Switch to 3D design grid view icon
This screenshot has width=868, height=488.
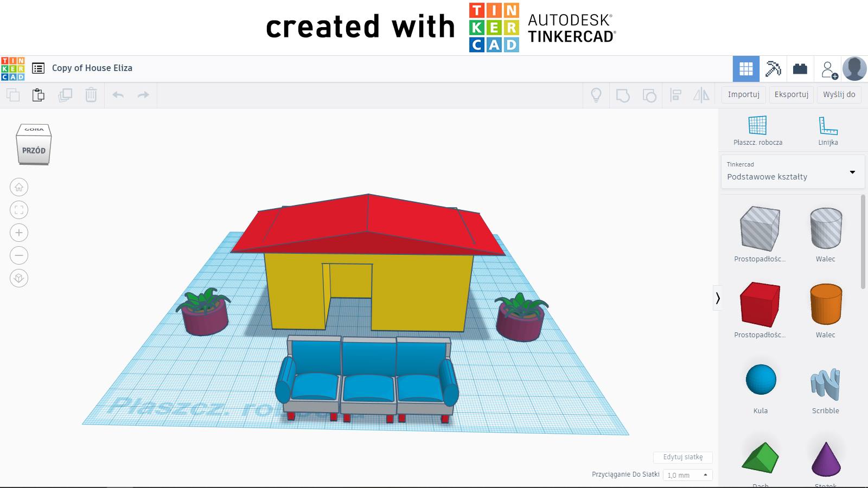point(746,69)
